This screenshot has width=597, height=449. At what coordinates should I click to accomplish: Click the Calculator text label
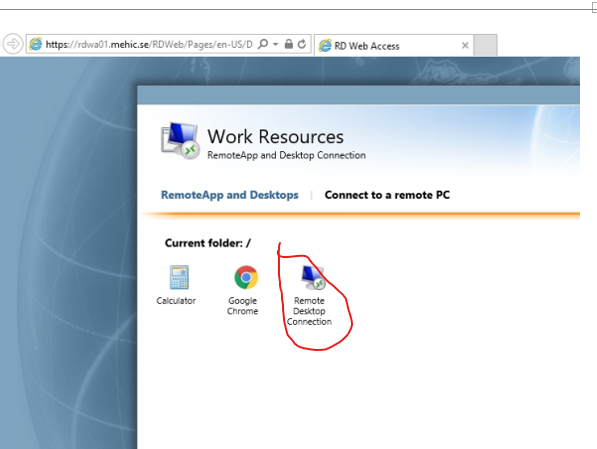(x=176, y=301)
